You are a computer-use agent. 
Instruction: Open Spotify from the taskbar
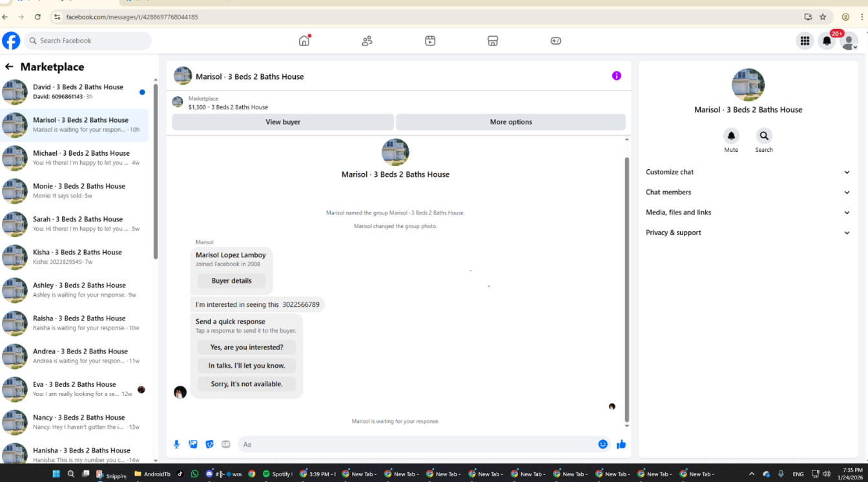point(276,474)
